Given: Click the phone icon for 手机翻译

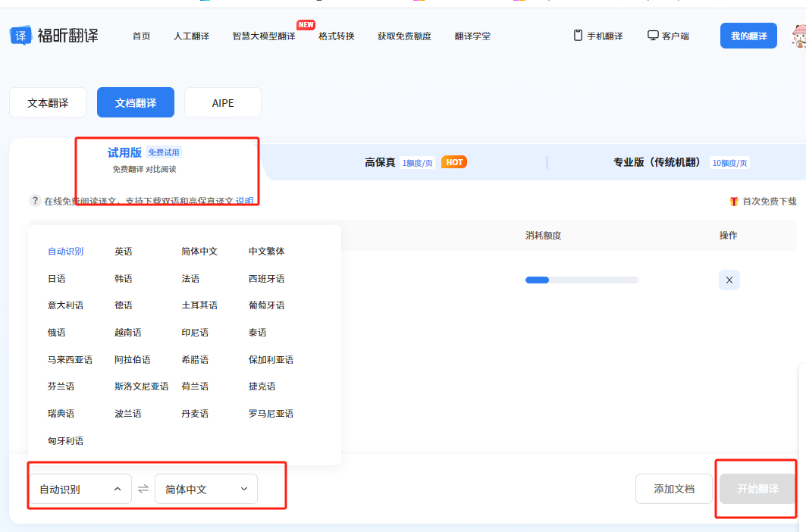Looking at the screenshot, I should click(578, 36).
